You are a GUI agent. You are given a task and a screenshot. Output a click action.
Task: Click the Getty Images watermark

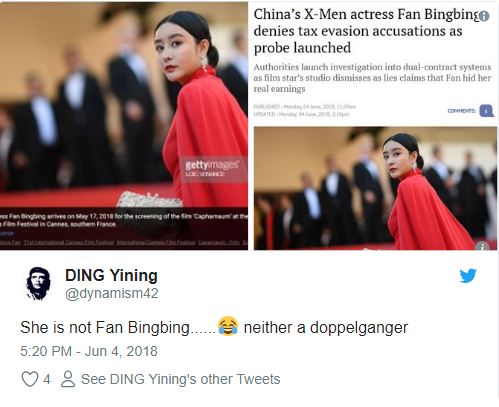pyautogui.click(x=212, y=168)
